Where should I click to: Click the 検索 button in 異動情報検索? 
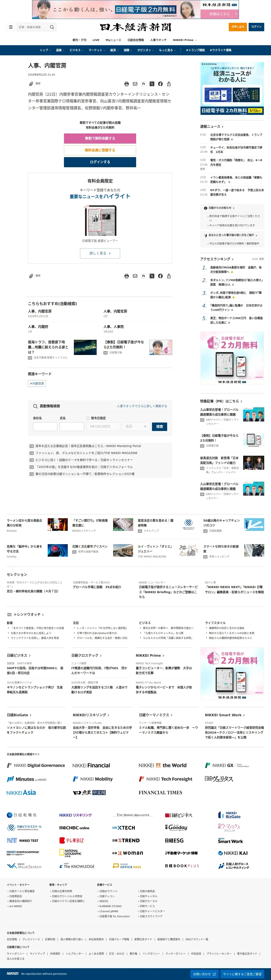(160, 427)
